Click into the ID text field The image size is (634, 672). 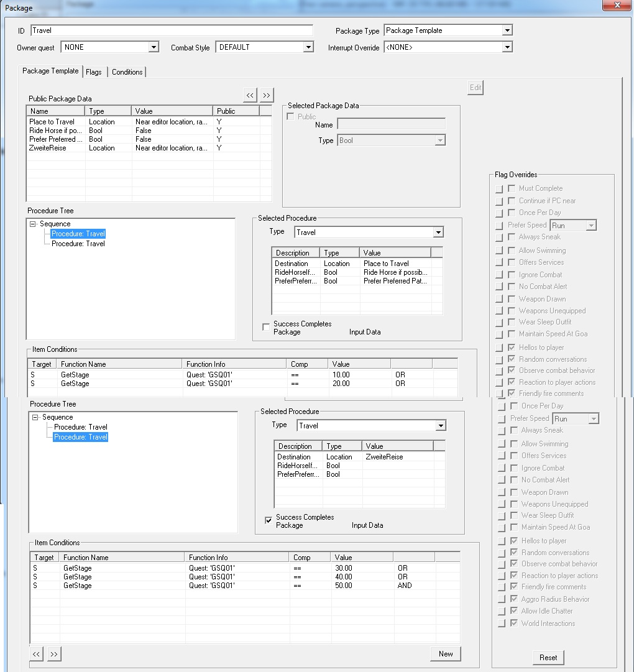172,30
